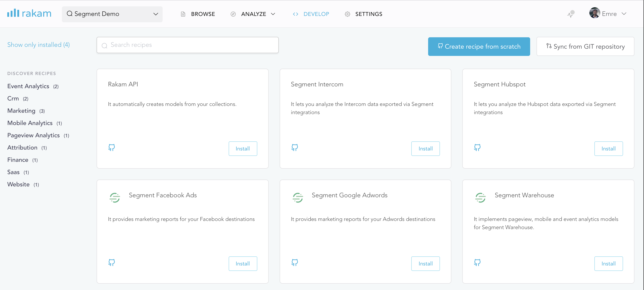Toggle Show only installed (4) filter

[x=38, y=45]
